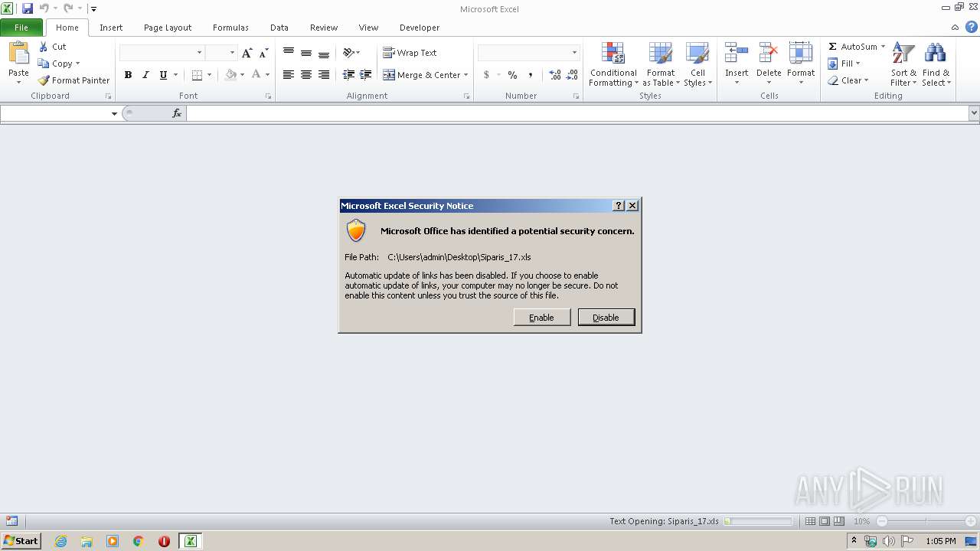Open Chrome from the taskbar

(x=139, y=541)
